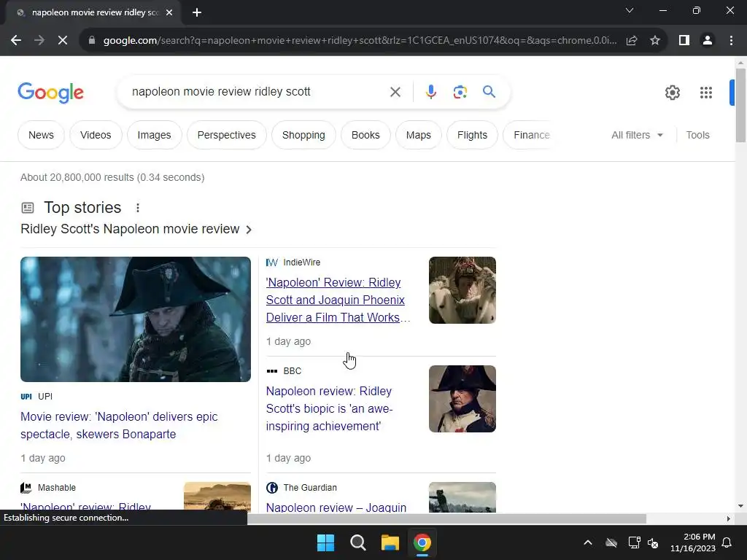This screenshot has width=747, height=560.
Task: Open the IndieWire Napoleon review link
Action: pos(337,300)
